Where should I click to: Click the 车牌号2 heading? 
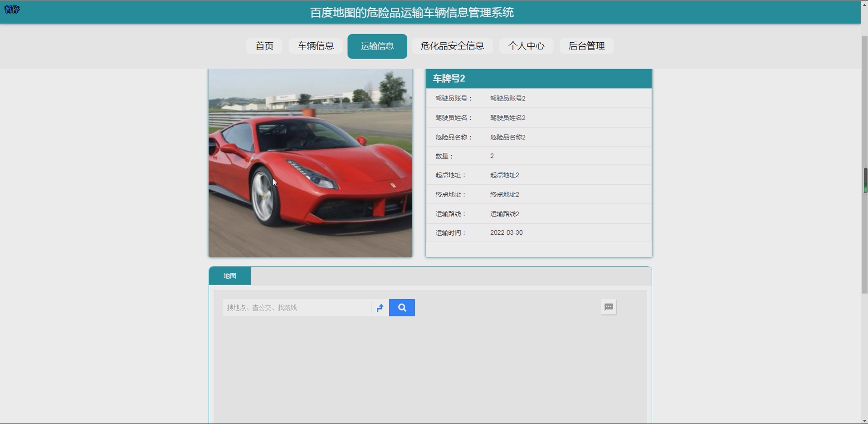coord(449,79)
